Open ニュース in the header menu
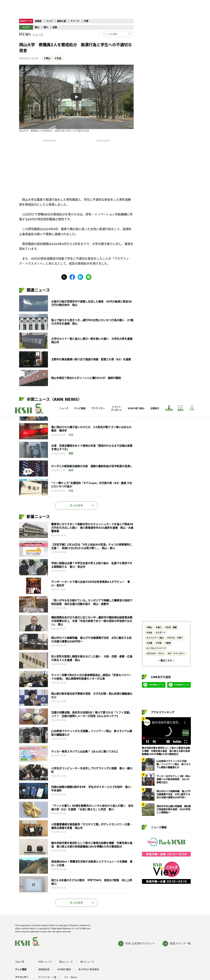Viewport: 210px width, 980px height. (64, 408)
